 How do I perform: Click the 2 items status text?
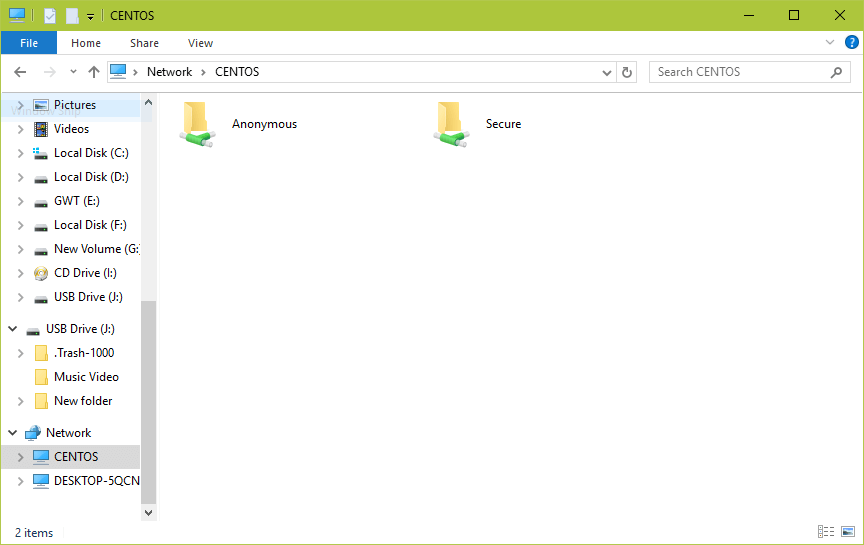pos(34,533)
